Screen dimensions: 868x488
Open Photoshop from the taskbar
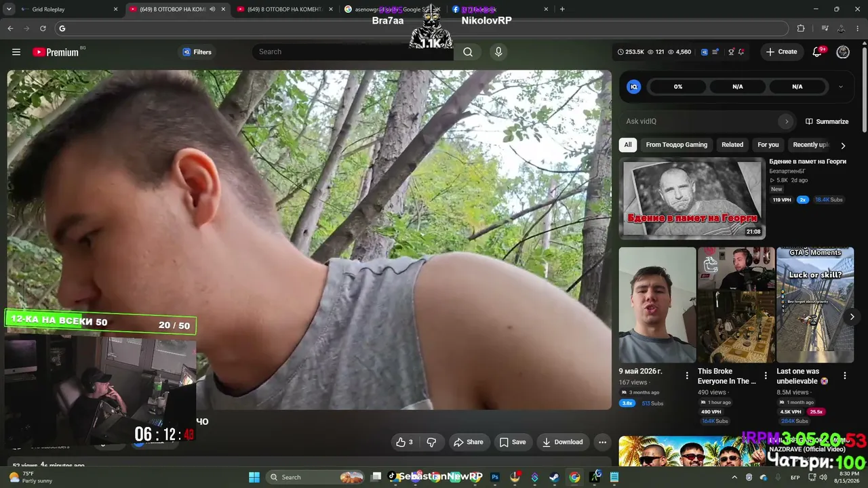point(495,477)
